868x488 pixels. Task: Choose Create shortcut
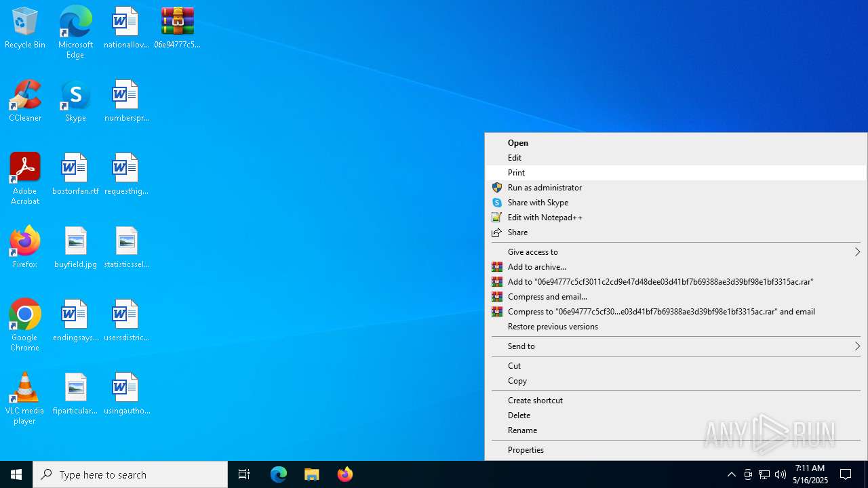click(676, 401)
